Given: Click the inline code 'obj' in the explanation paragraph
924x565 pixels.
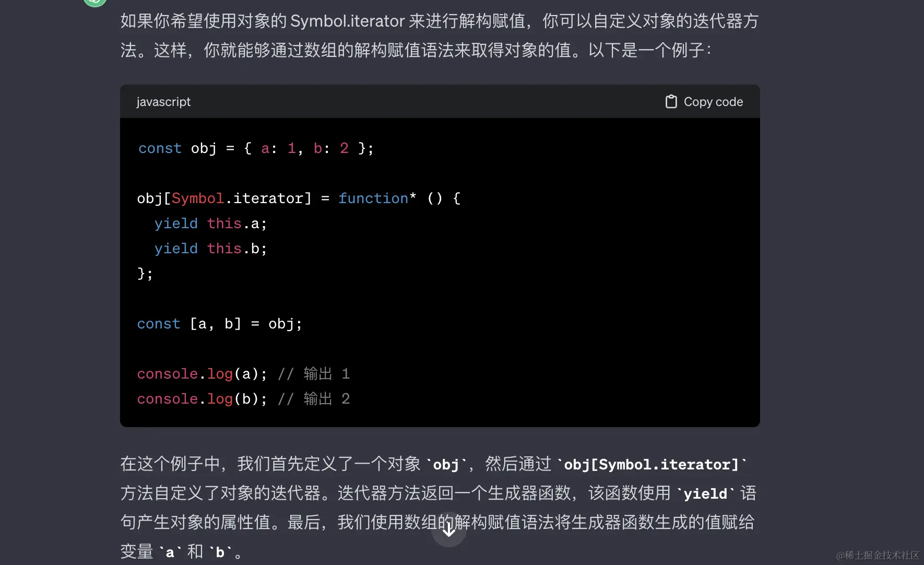Looking at the screenshot, I should pyautogui.click(x=446, y=464).
